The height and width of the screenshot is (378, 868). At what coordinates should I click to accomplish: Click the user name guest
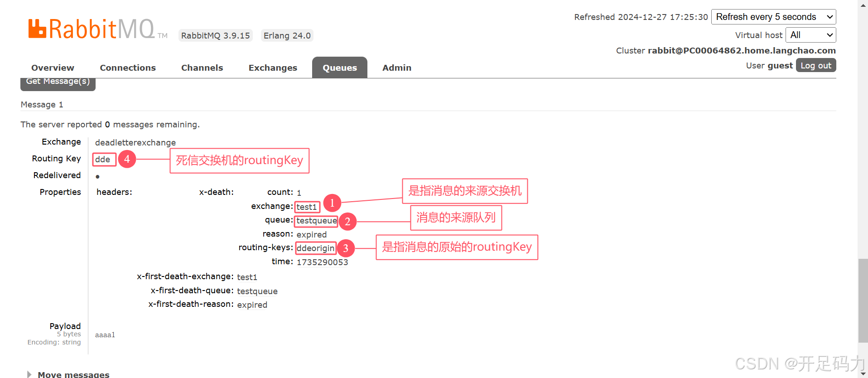780,65
